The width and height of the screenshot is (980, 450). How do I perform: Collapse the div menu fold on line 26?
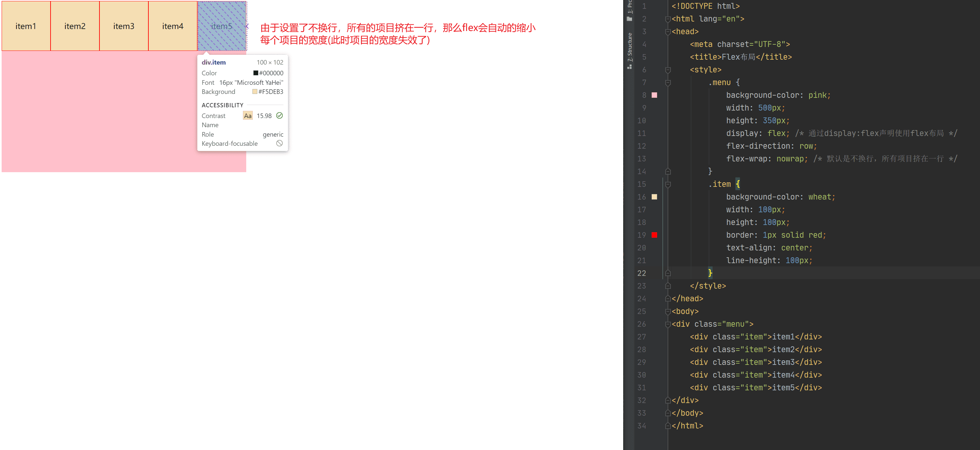668,324
